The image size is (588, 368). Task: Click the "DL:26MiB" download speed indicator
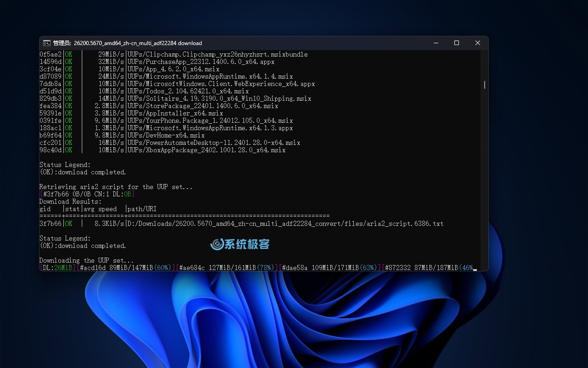(x=57, y=268)
